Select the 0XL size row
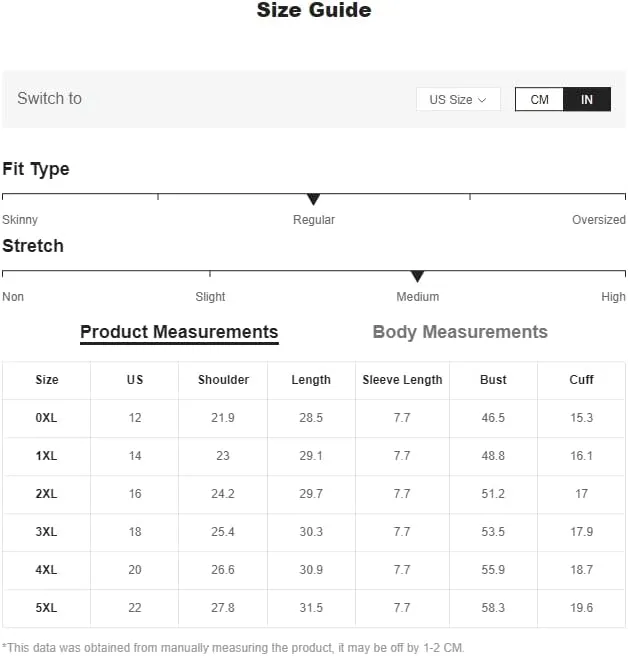 pyautogui.click(x=314, y=418)
